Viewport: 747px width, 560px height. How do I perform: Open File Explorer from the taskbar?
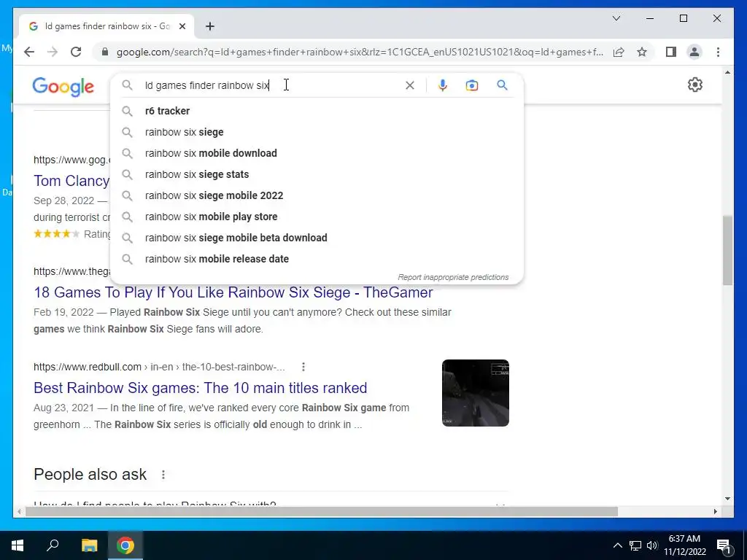click(89, 545)
